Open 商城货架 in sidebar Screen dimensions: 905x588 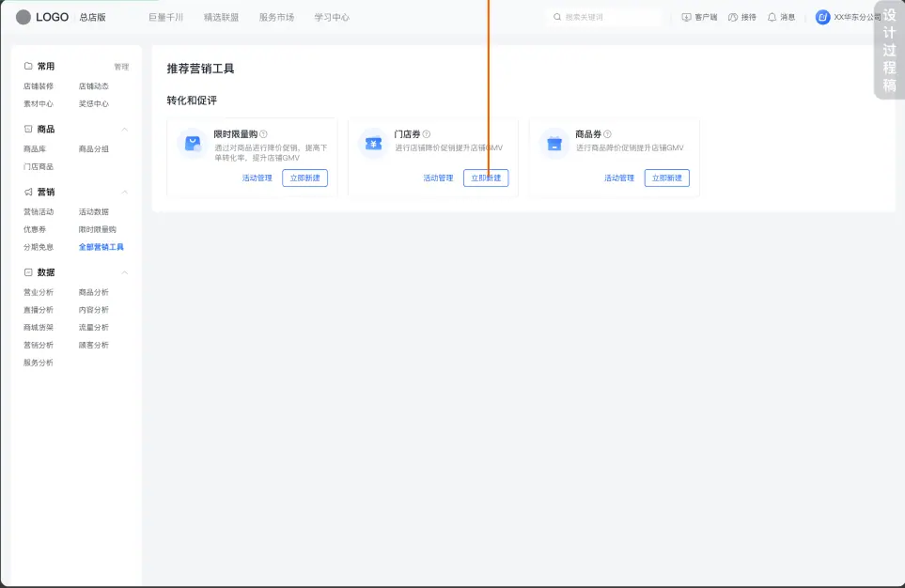39,327
